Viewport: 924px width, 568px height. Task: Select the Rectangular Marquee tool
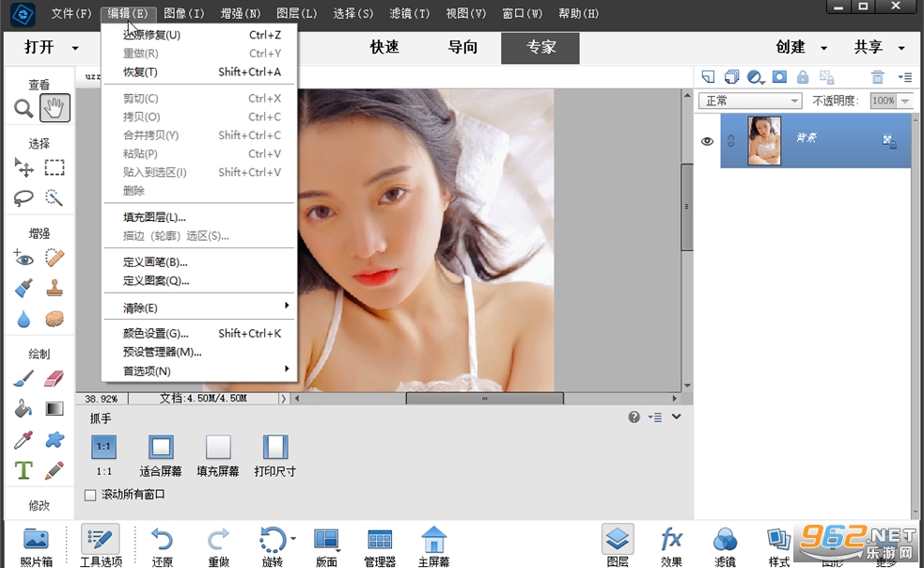[55, 168]
